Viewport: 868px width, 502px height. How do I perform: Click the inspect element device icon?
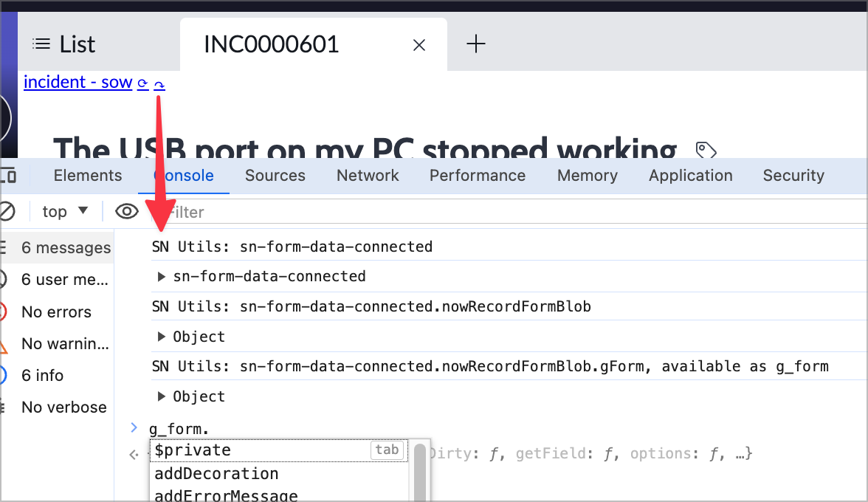10,175
